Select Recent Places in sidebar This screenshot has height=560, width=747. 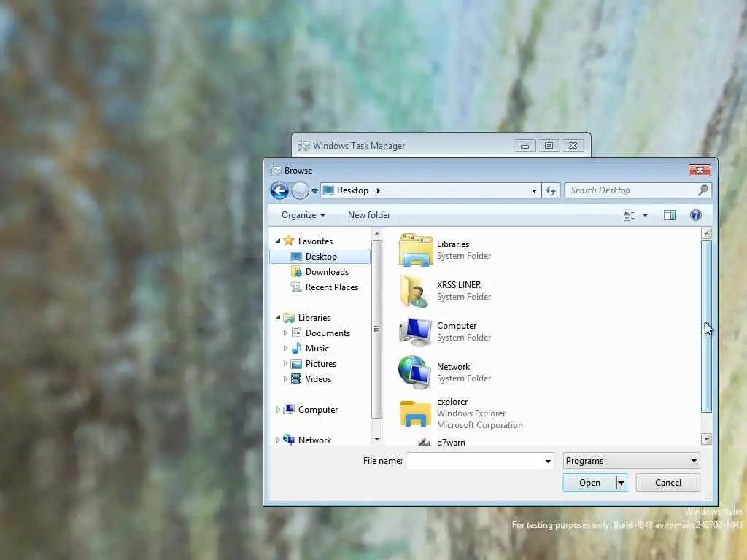click(x=332, y=287)
